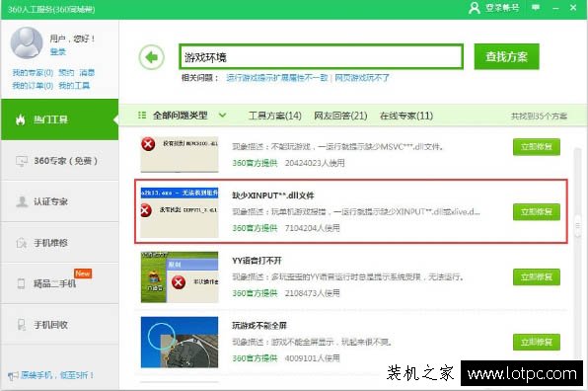
Task: Open 我的专家(0) link
Action: [33, 72]
